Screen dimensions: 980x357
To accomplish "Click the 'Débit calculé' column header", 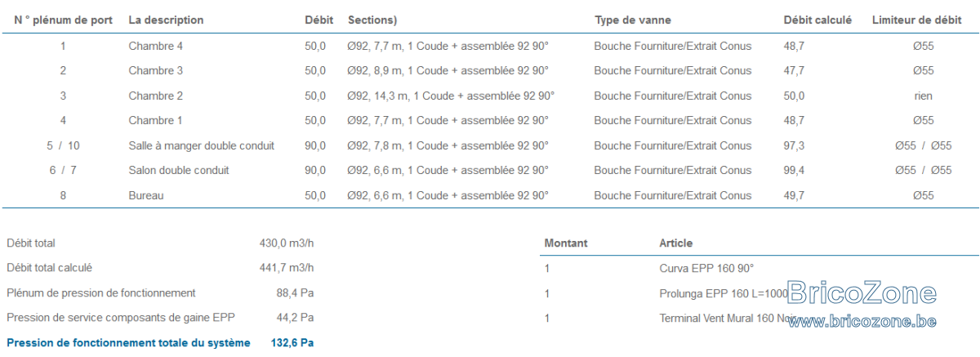I will point(817,20).
